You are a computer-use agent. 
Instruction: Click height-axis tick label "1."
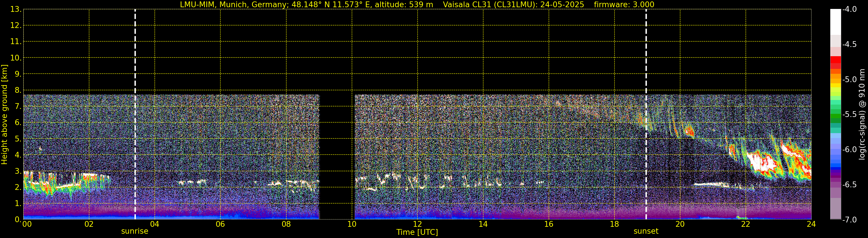[18, 203]
